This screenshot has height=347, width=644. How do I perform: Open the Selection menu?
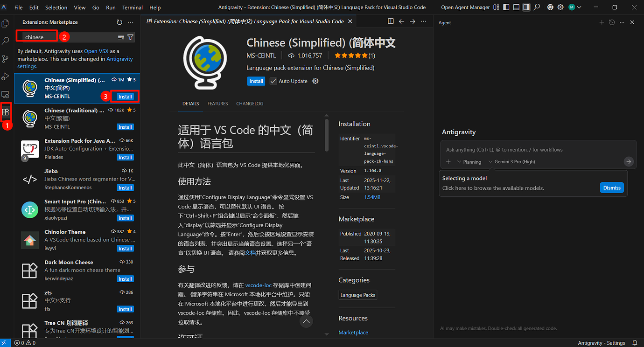pos(56,7)
